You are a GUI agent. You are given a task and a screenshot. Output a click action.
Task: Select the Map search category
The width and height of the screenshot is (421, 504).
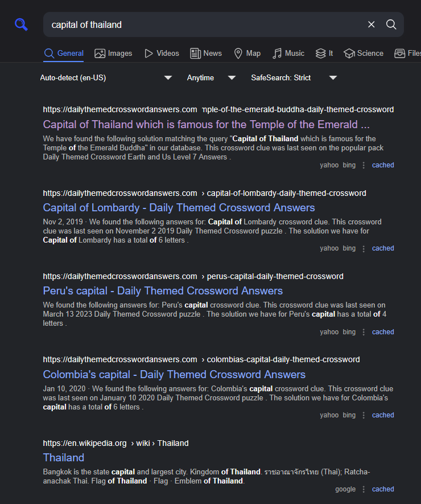(247, 54)
